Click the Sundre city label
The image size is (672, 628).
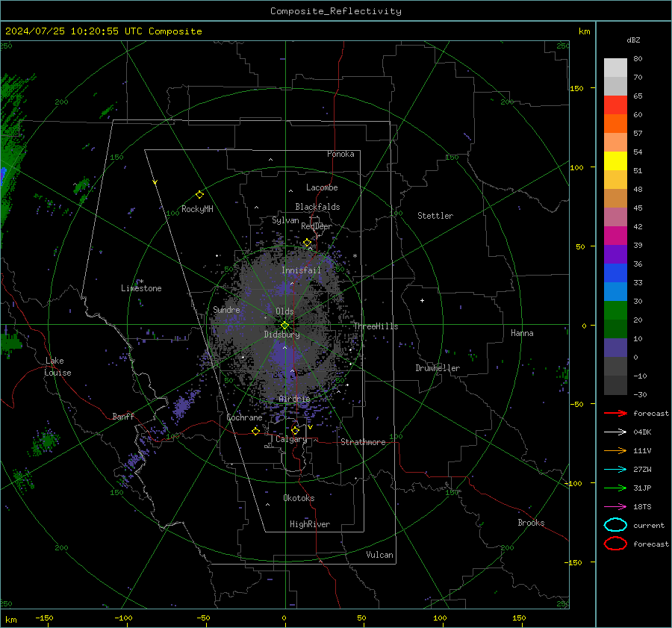pyautogui.click(x=227, y=309)
